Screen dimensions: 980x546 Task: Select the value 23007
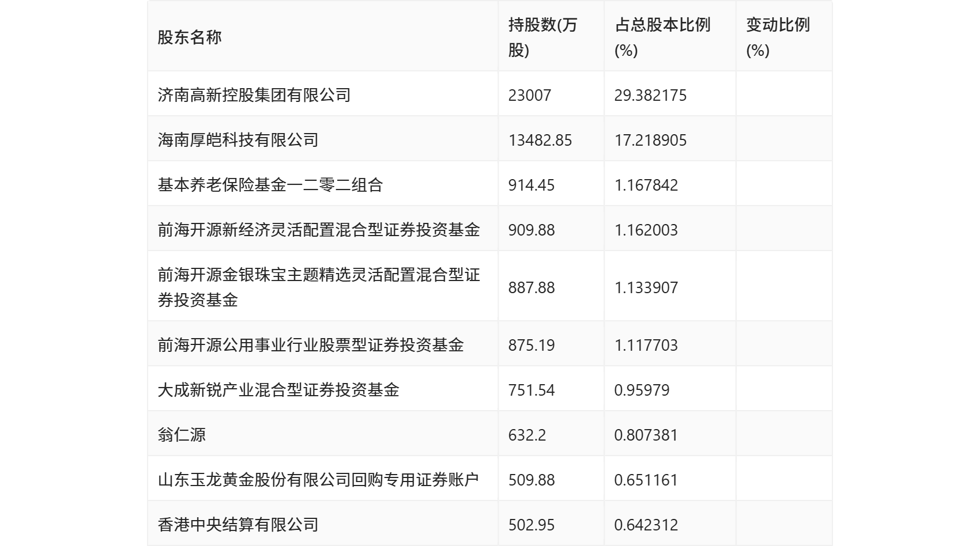(530, 95)
